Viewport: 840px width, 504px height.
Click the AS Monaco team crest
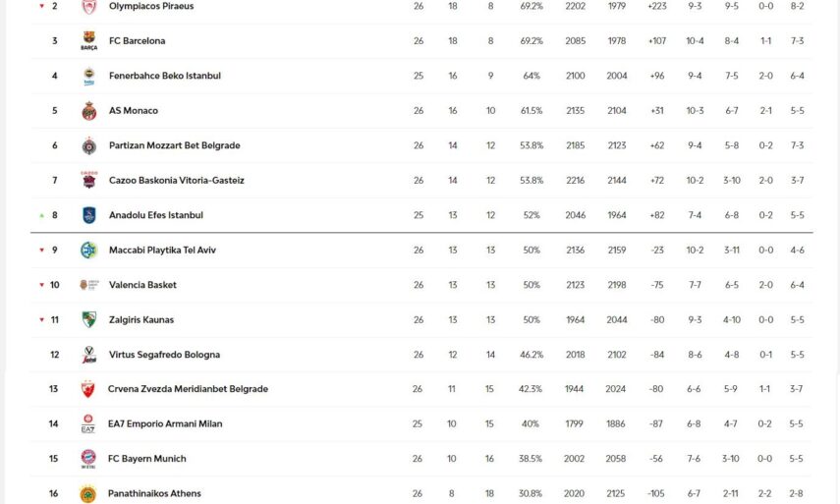88,111
